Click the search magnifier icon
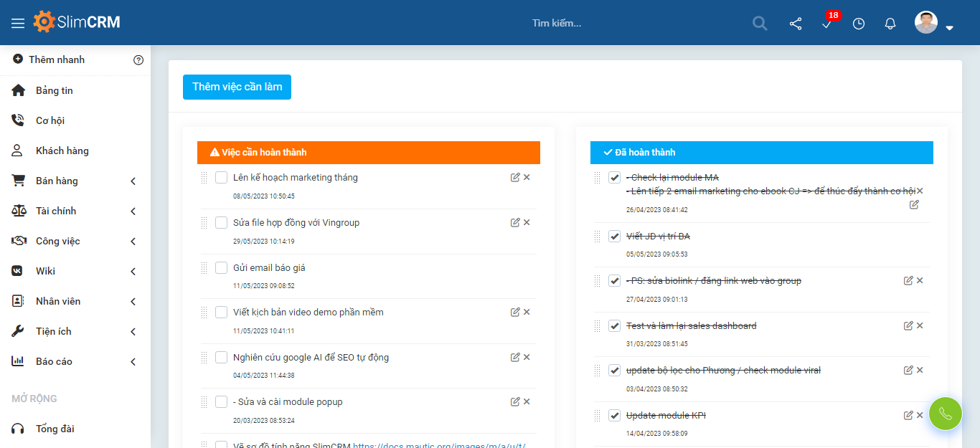This screenshot has width=980, height=448. 759,23
